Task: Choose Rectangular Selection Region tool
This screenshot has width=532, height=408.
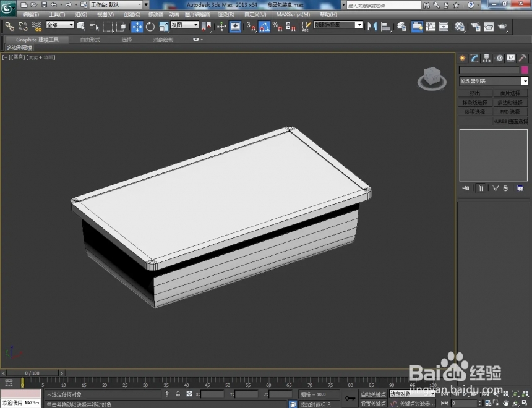Action: tap(108, 27)
